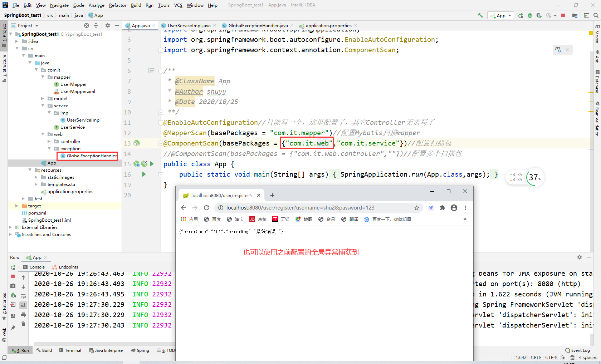This screenshot has width=601, height=364.
Task: Click the Run Anything toolbar icon
Action: [586, 15]
